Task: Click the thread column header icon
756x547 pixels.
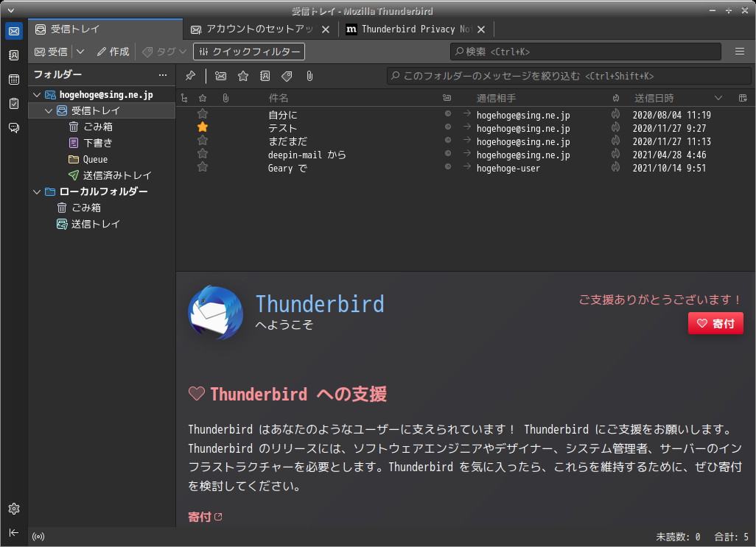Action: 184,98
